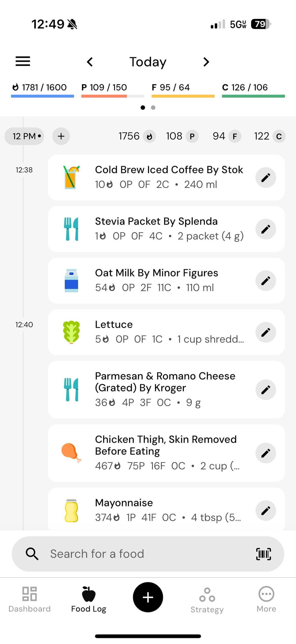
Task: Go to previous day arrow
Action: (90, 62)
